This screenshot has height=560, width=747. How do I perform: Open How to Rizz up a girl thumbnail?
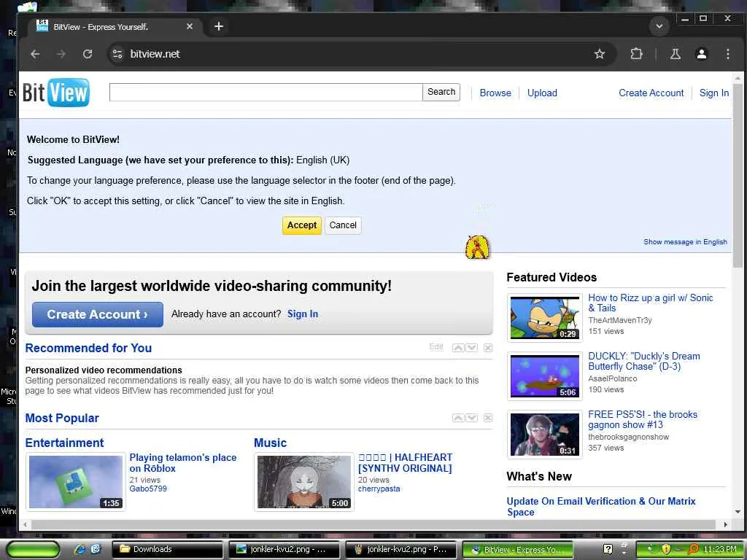point(545,318)
